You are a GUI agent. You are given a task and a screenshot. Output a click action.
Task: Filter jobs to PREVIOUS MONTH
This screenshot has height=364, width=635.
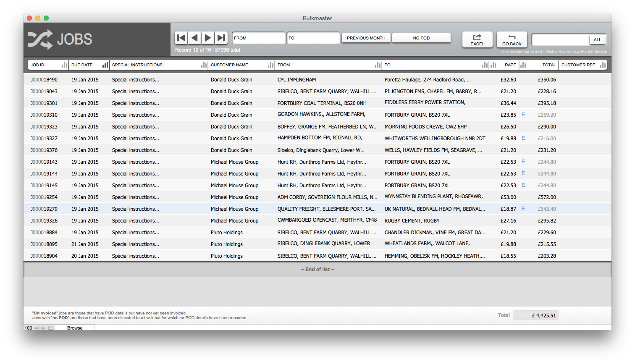(366, 38)
